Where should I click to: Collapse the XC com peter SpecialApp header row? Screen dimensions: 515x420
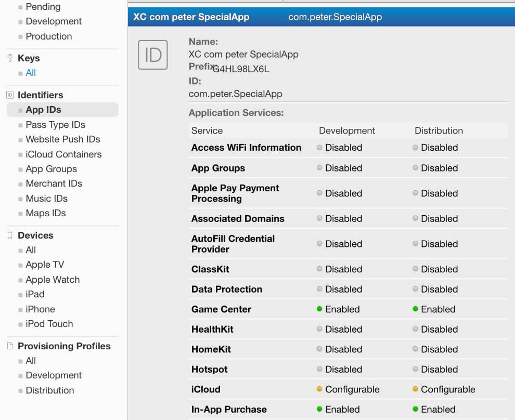321,17
